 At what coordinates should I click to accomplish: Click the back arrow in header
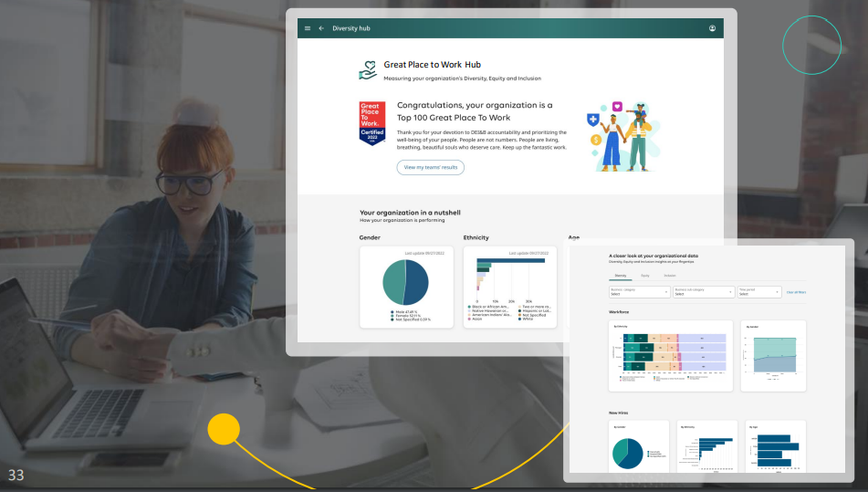(321, 28)
